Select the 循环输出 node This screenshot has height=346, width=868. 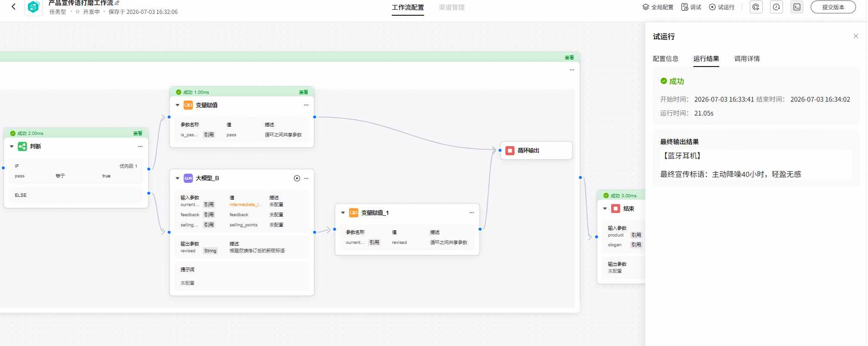coord(536,151)
